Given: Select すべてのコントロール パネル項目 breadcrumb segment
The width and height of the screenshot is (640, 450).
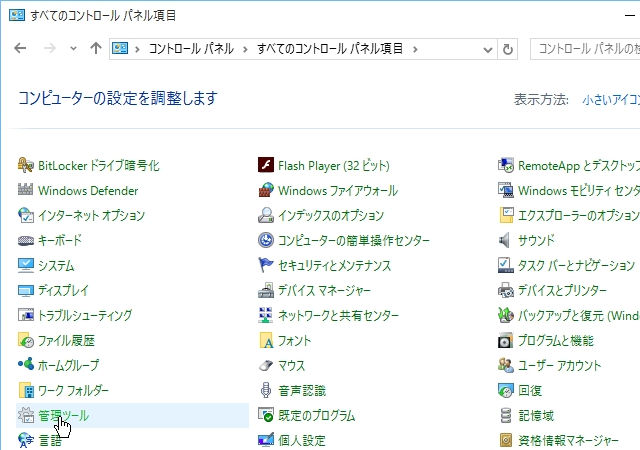Looking at the screenshot, I should 330,49.
